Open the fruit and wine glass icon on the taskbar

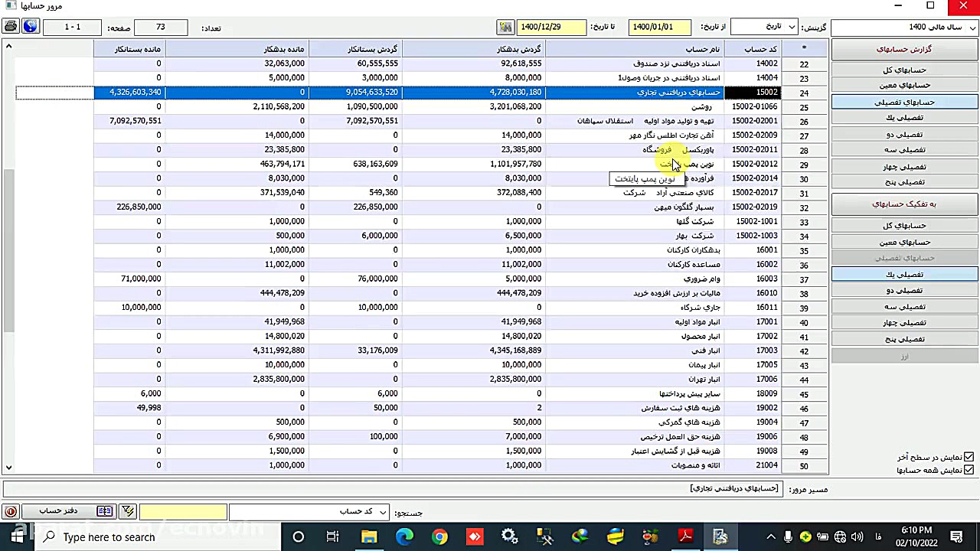click(x=650, y=536)
